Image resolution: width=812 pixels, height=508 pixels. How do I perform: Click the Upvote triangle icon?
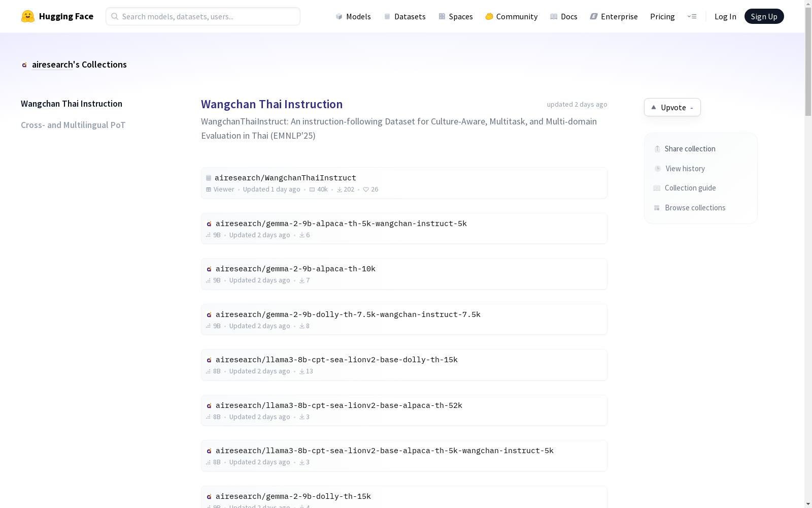(x=654, y=107)
